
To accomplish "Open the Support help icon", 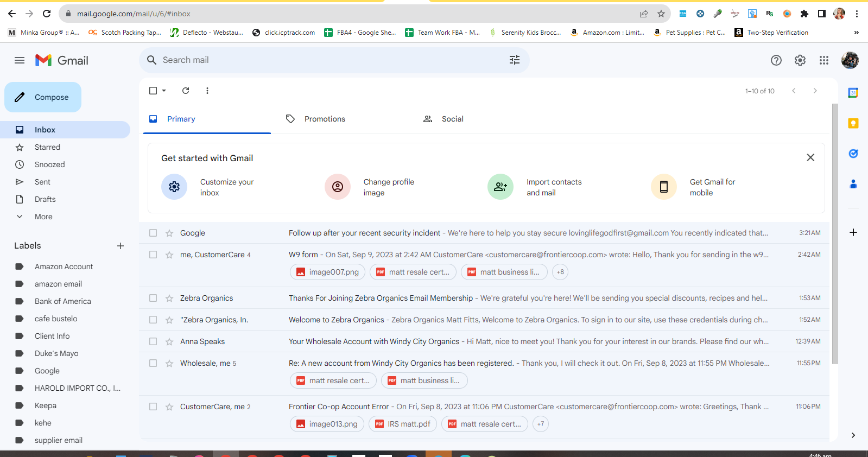I will (x=776, y=60).
